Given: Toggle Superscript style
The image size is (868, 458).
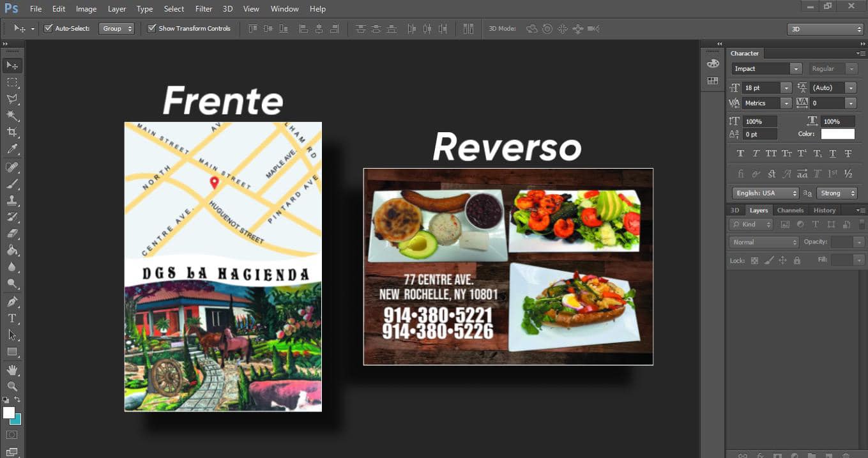Looking at the screenshot, I should point(802,153).
